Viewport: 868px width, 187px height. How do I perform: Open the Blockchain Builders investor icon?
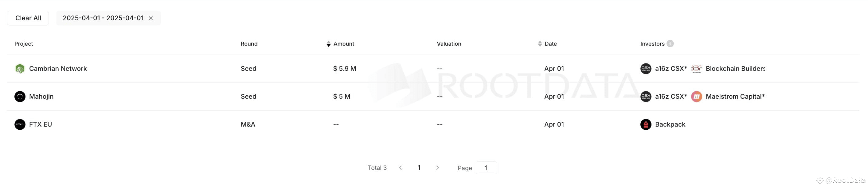[x=696, y=68]
